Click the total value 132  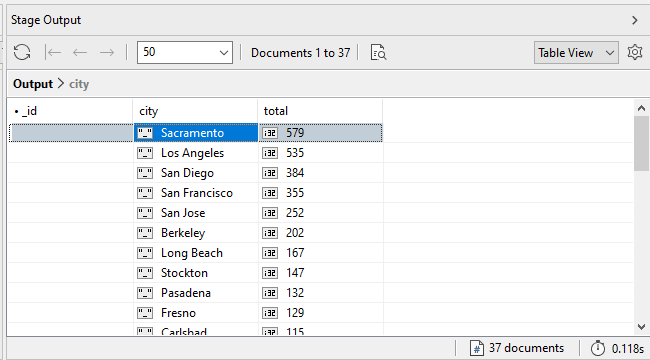(x=295, y=293)
